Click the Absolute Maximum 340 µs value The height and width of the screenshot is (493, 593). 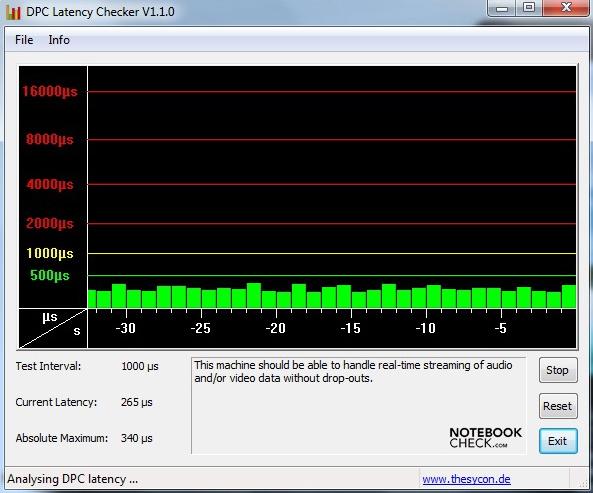click(137, 438)
